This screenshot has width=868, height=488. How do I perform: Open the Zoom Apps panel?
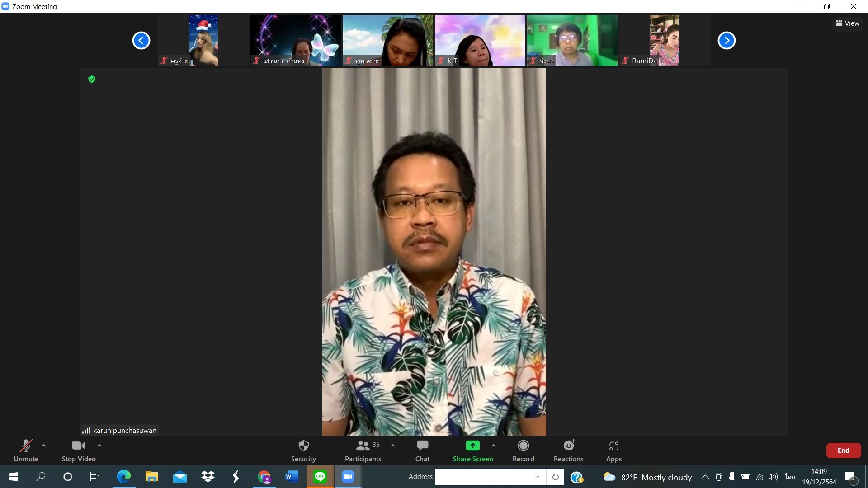pos(613,450)
